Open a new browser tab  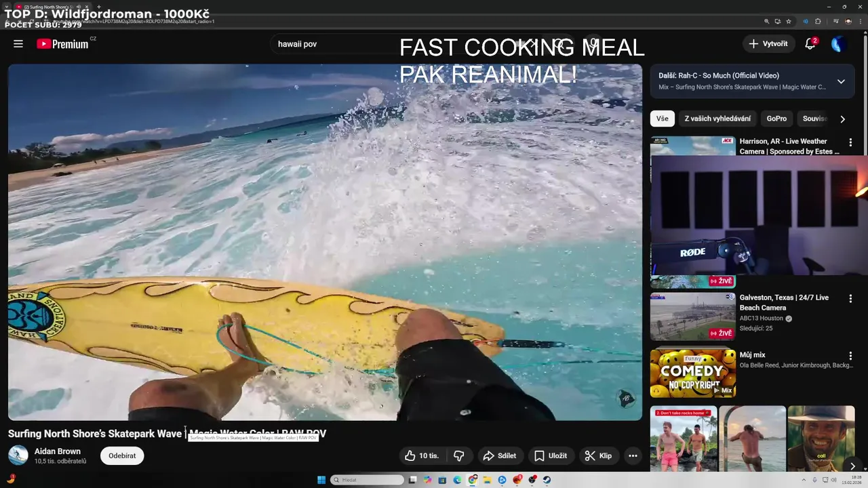tap(99, 7)
